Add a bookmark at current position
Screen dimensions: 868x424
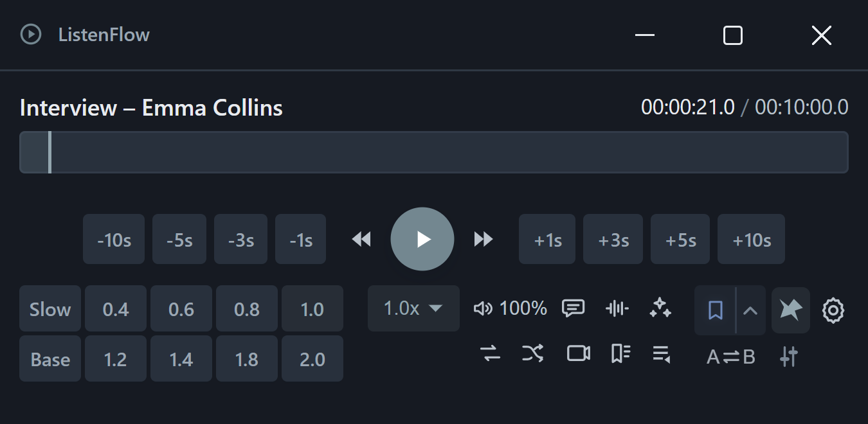pos(715,310)
